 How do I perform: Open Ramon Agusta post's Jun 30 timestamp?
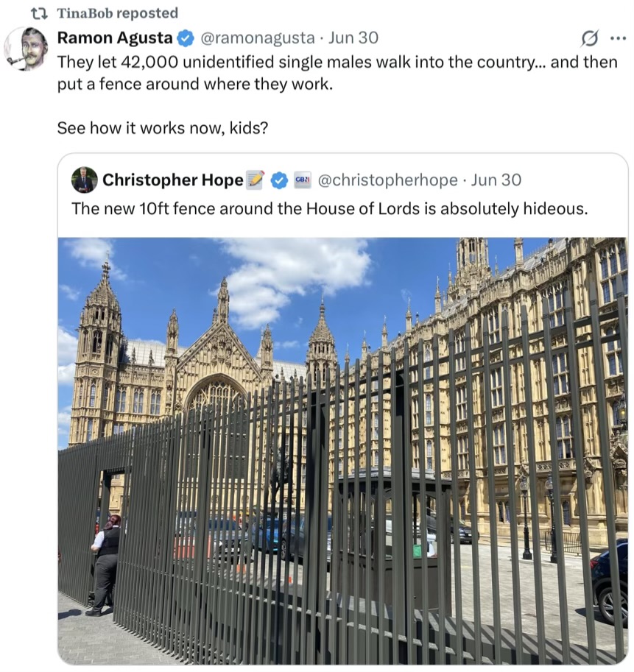pos(353,38)
